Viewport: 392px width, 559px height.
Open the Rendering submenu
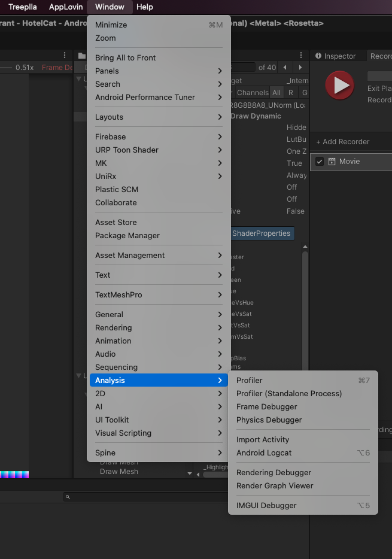click(159, 327)
